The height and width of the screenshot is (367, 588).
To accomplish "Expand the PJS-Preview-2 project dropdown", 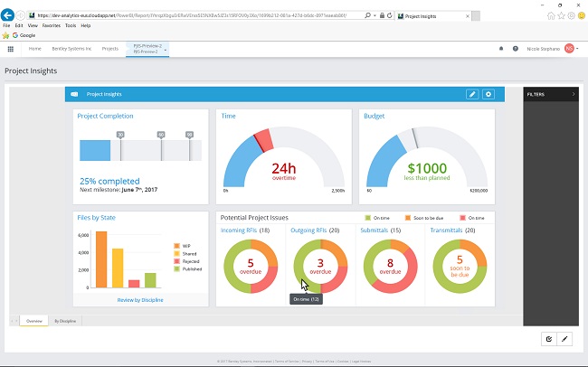I will tap(166, 49).
